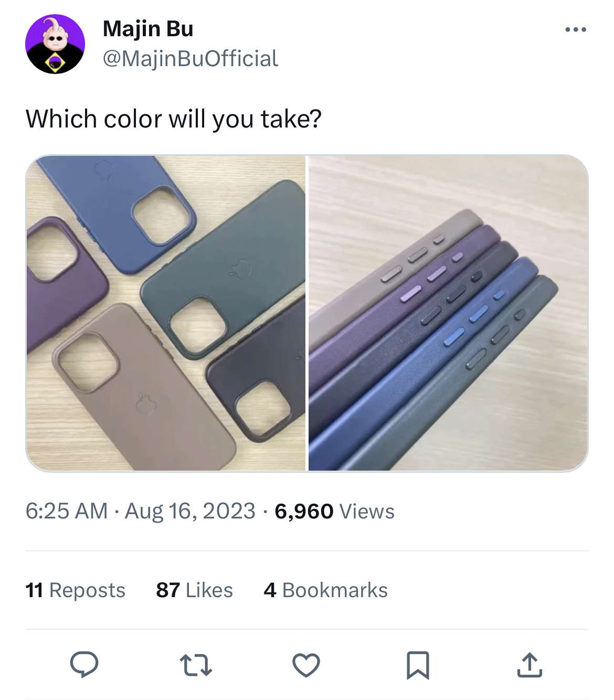The height and width of the screenshot is (700, 614).
Task: Open the share options icon
Action: click(529, 665)
